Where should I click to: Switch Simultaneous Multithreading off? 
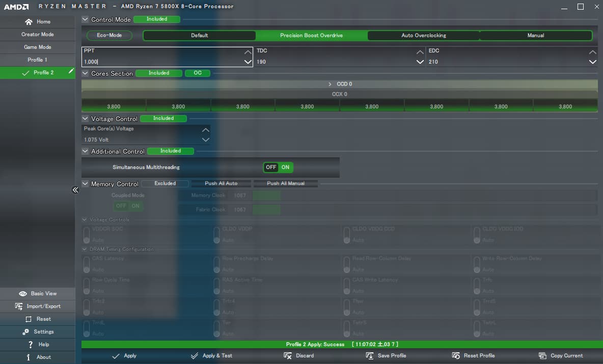click(x=271, y=167)
